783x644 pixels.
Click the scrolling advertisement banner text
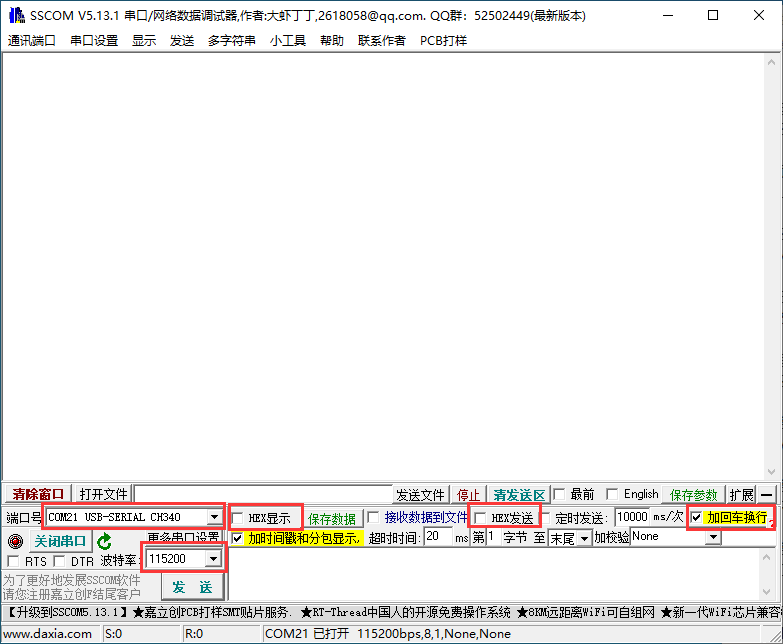point(392,613)
